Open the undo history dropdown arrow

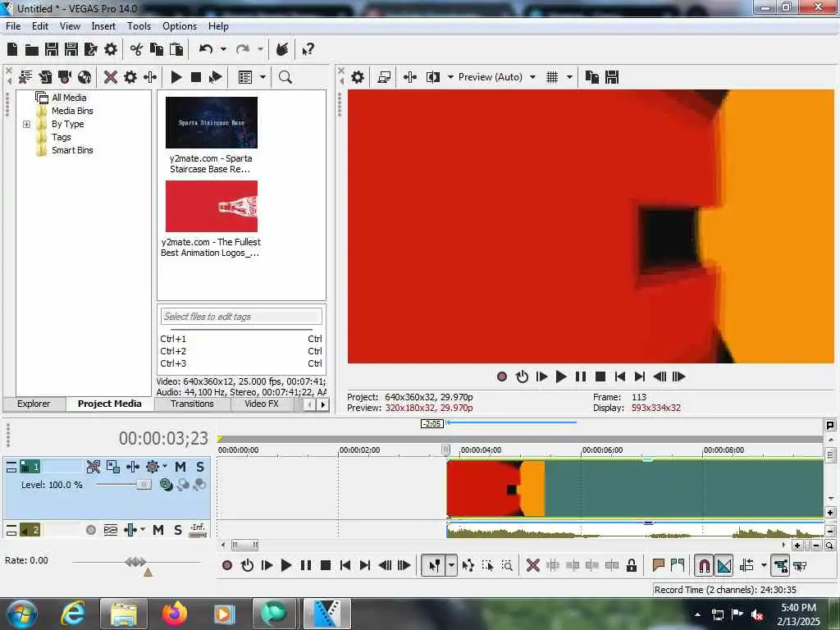point(223,50)
